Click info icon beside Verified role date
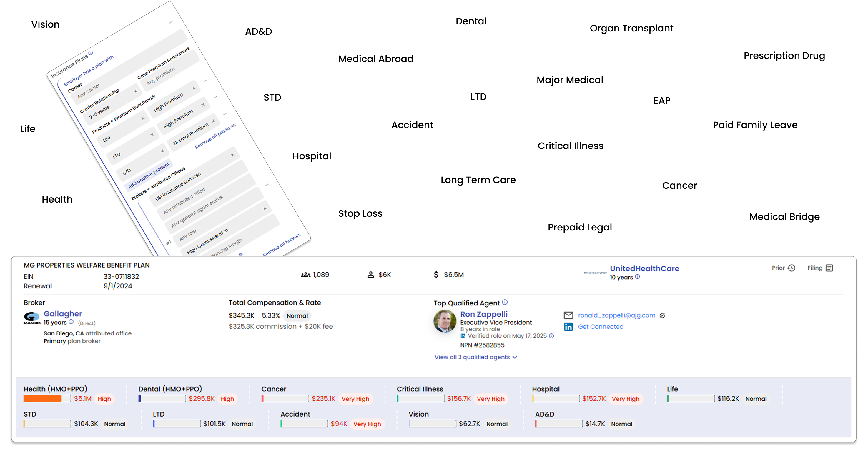 [x=552, y=336]
